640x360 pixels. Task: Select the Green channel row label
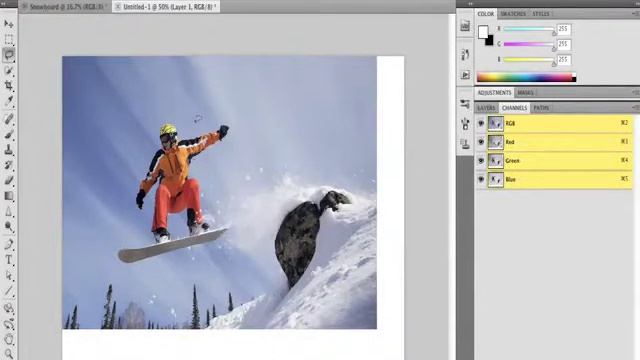(513, 161)
